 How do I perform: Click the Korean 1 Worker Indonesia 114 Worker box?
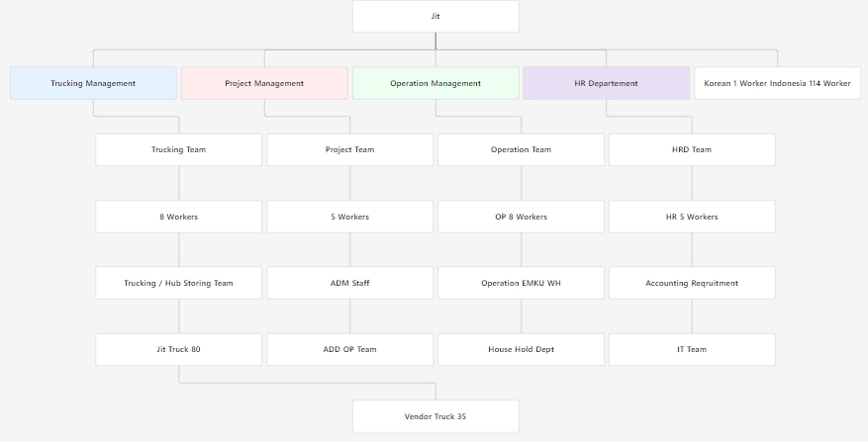(x=777, y=83)
